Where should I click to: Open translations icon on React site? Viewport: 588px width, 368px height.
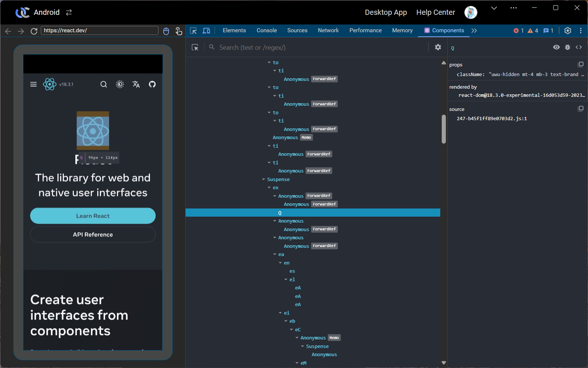[136, 84]
